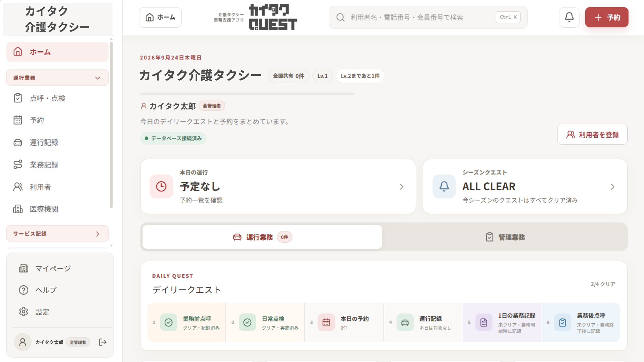Image resolution: width=644 pixels, height=362 pixels.
Task: Open 予約一覧を確認 link
Action: pyautogui.click(x=201, y=200)
